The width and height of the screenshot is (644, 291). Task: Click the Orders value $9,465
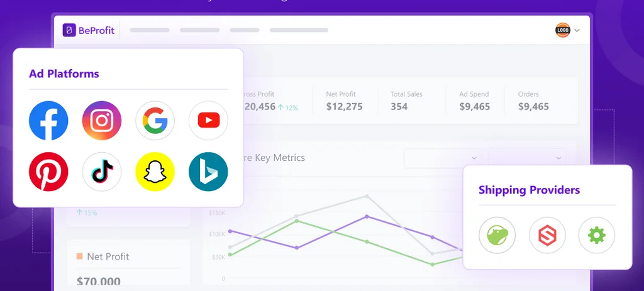pyautogui.click(x=533, y=107)
